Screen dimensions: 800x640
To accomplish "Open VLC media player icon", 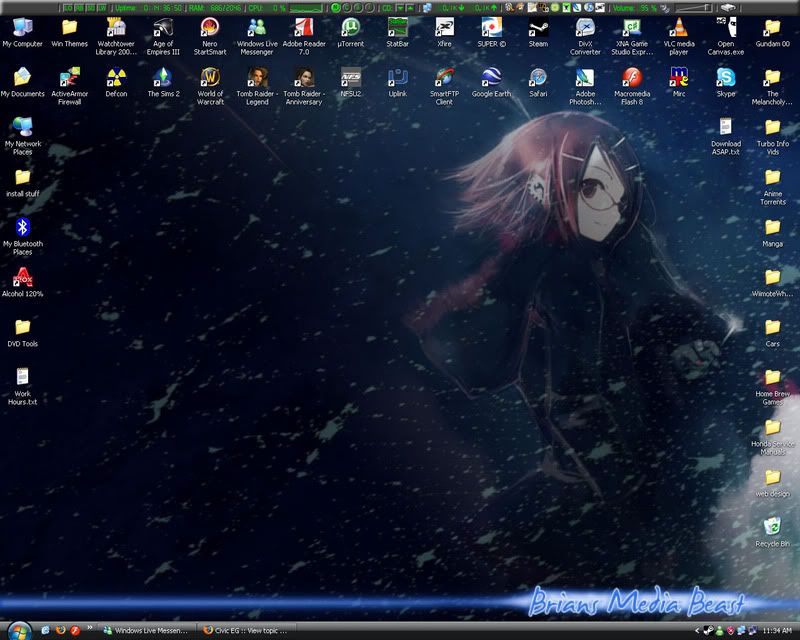I will point(679,36).
